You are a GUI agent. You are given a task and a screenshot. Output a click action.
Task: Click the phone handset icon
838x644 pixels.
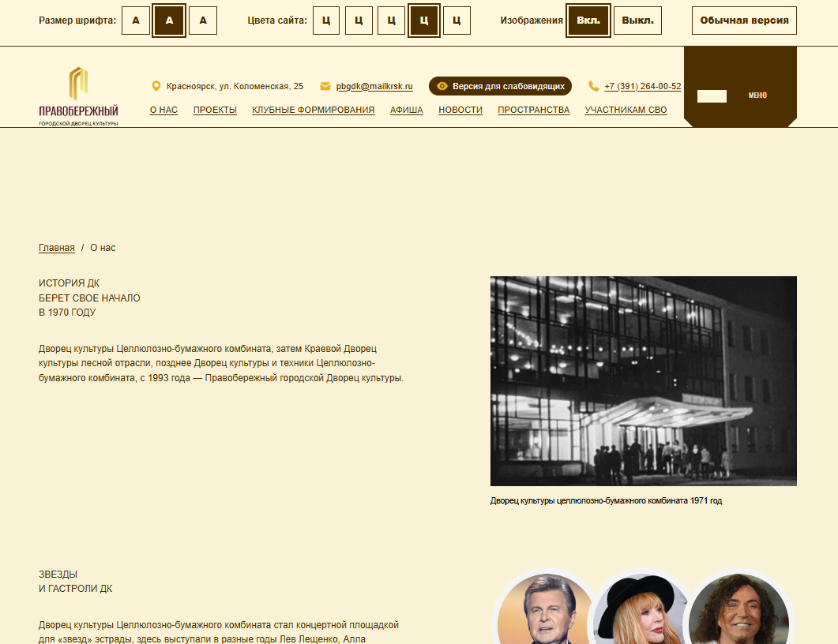point(593,86)
